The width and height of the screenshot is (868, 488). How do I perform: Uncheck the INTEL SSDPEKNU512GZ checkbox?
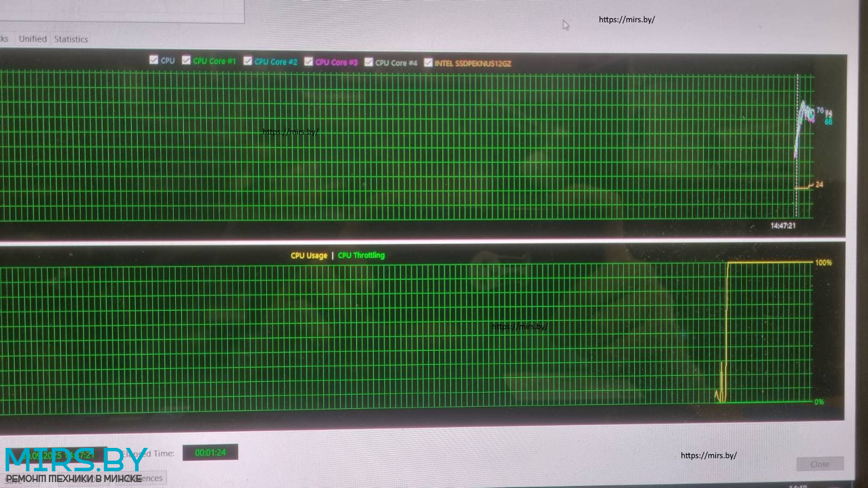coord(428,62)
